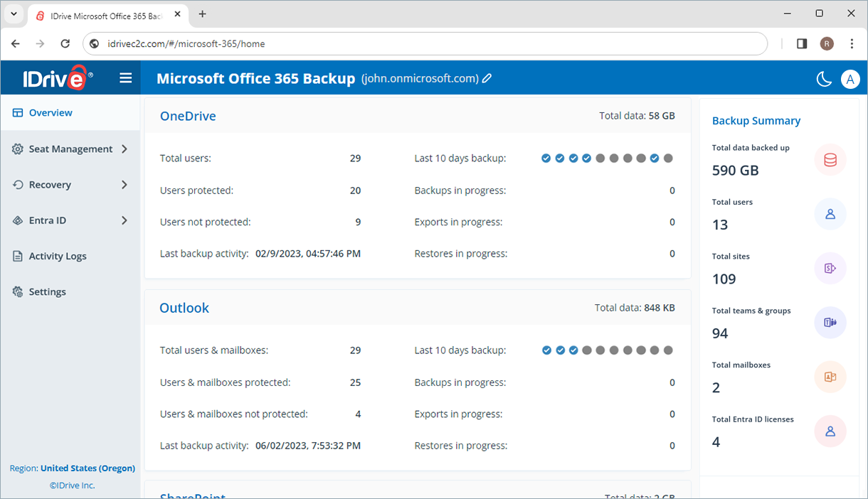The image size is (868, 499).
Task: Click the 590 GB total data value
Action: (736, 171)
